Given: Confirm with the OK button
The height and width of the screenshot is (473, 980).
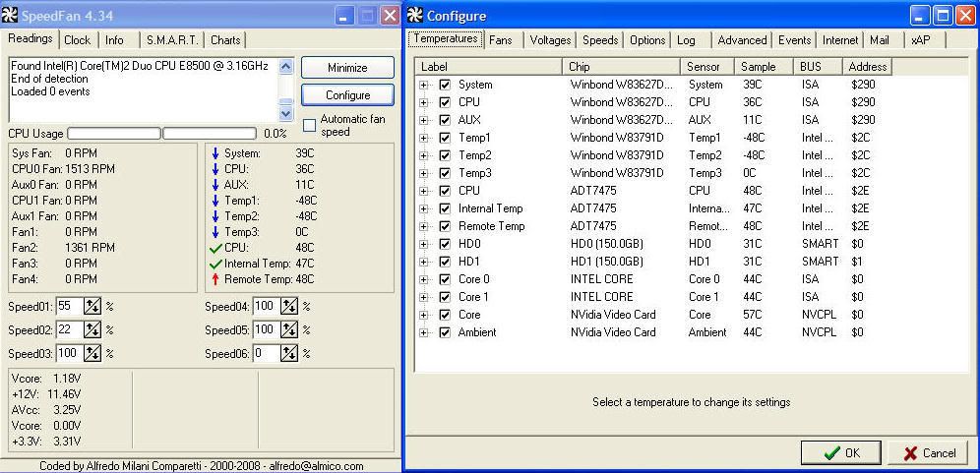Looking at the screenshot, I should (x=841, y=453).
